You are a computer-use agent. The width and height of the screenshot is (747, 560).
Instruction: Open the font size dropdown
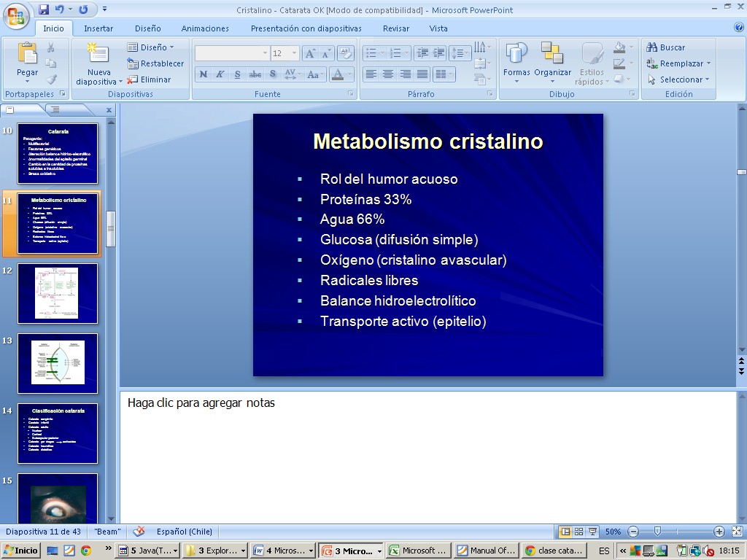pos(295,53)
